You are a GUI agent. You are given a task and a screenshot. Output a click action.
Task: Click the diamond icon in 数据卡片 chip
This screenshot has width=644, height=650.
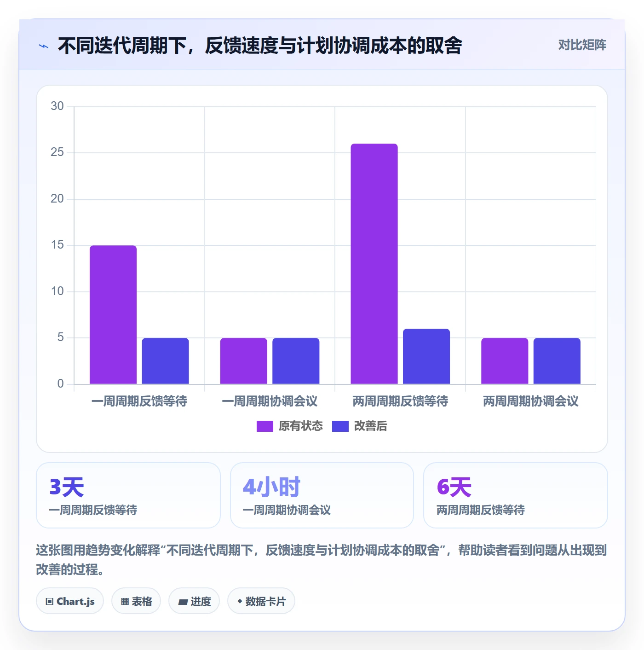pyautogui.click(x=240, y=601)
